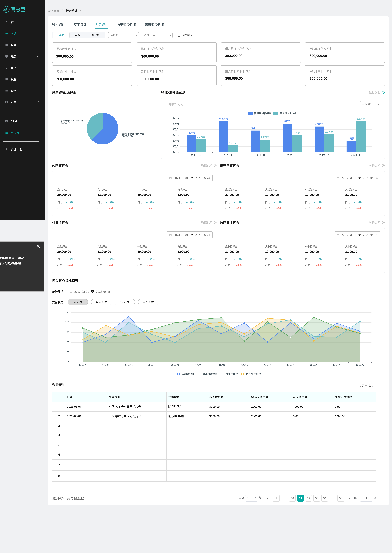This screenshot has width=392, height=553.
Task: Go to page 52
Action: tap(308, 498)
